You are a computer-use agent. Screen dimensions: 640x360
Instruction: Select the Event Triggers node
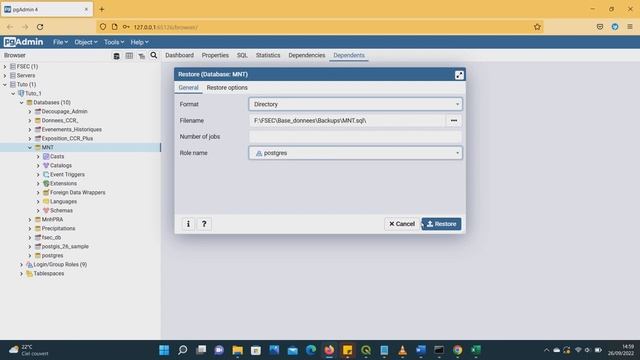pyautogui.click(x=67, y=174)
